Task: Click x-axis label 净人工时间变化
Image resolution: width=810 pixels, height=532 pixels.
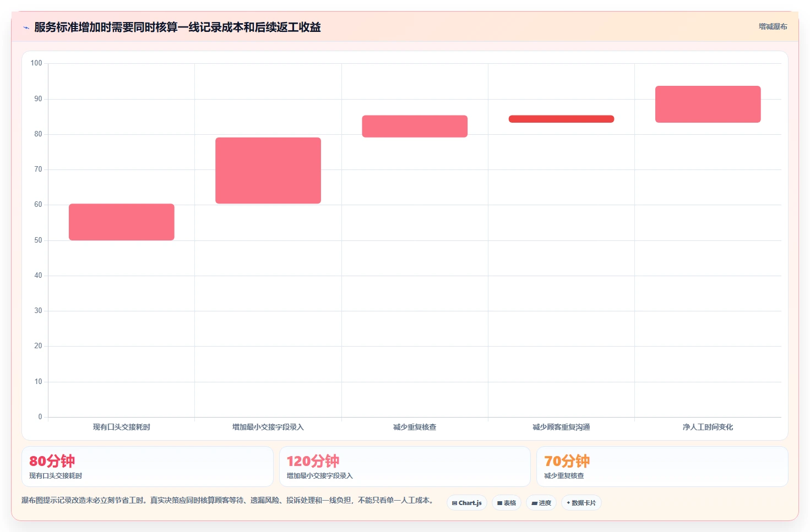Action: tap(708, 427)
